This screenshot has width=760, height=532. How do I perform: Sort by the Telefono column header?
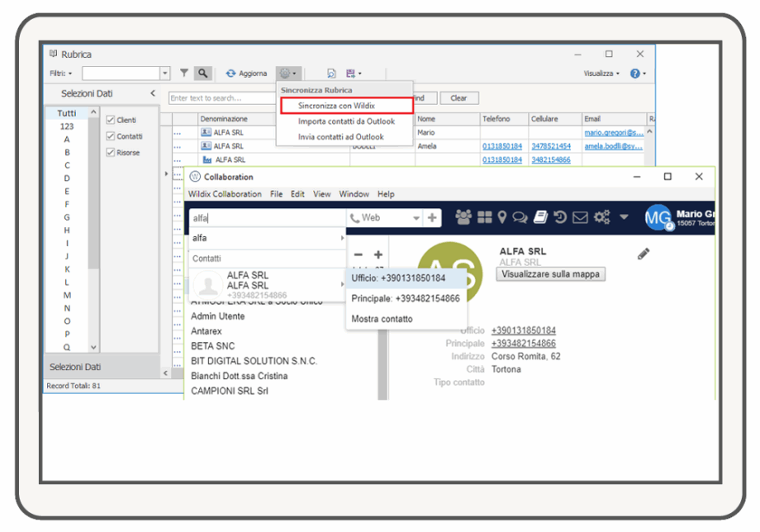(504, 119)
